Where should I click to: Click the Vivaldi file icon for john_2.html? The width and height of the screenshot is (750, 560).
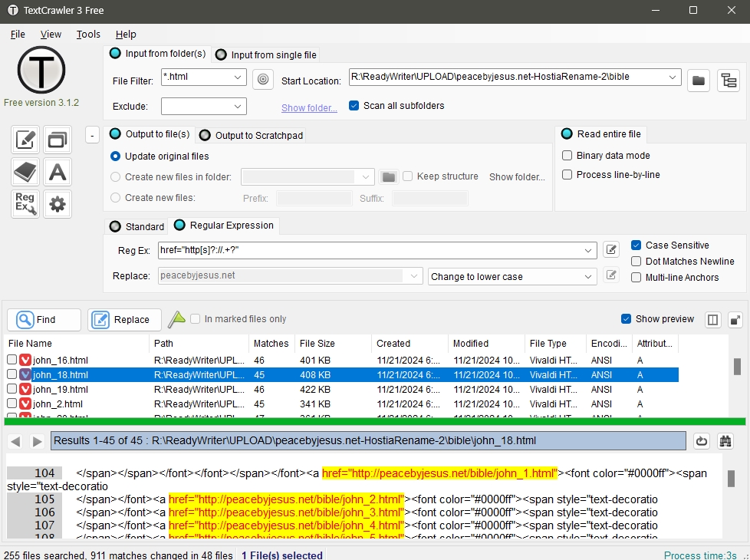pyautogui.click(x=25, y=404)
